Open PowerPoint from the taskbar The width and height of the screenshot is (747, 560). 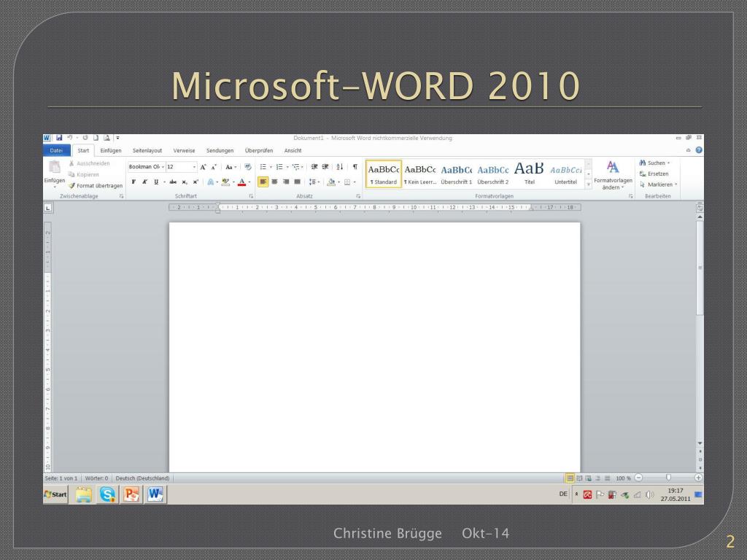pos(131,495)
